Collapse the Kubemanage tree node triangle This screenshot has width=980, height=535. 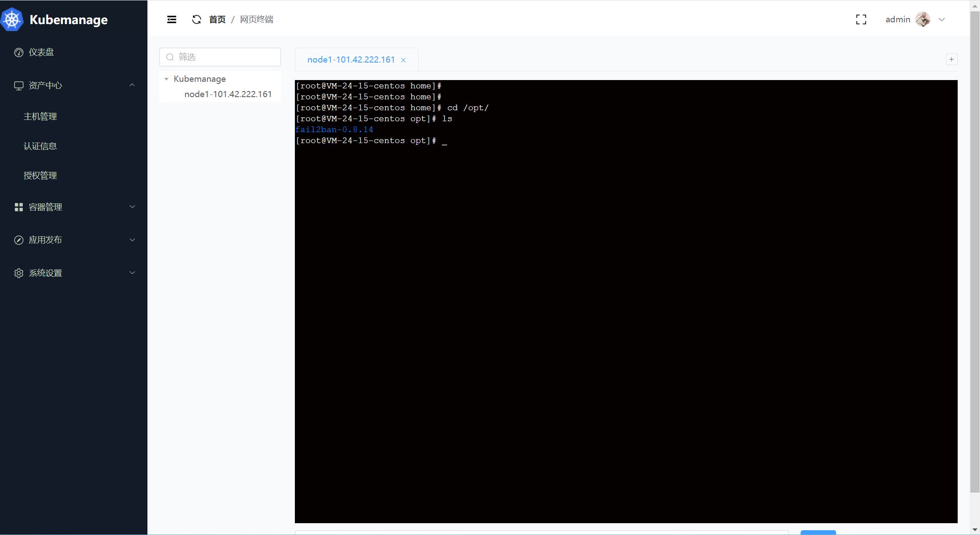click(x=166, y=79)
